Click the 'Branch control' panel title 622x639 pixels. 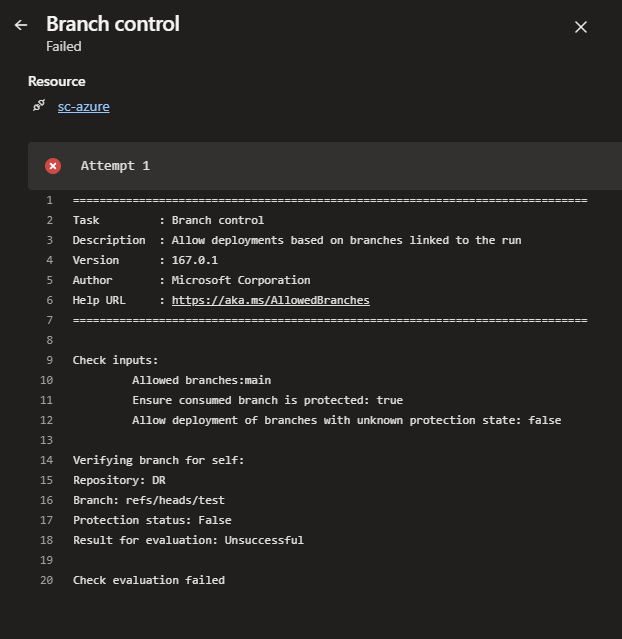113,24
